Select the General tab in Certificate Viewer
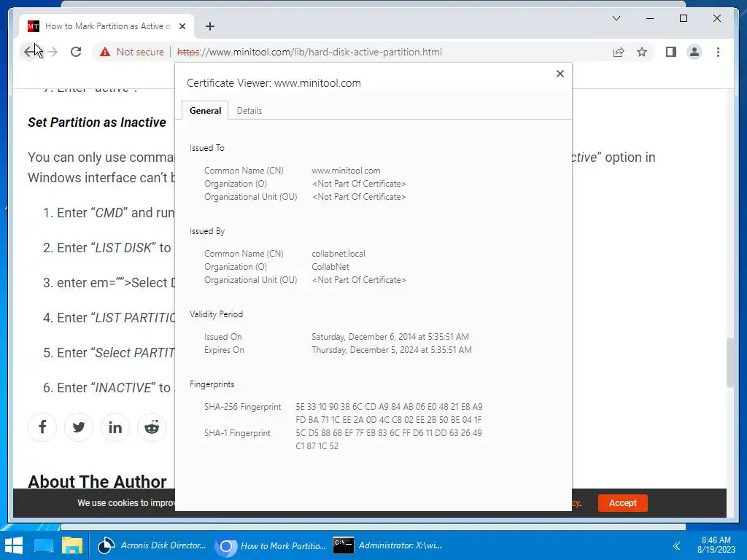 pos(205,111)
